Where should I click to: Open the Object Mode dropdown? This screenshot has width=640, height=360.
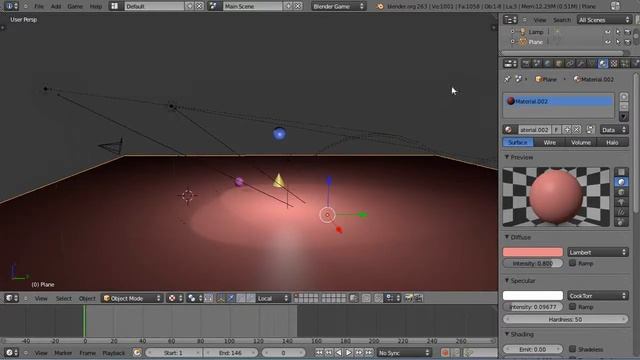(132, 298)
